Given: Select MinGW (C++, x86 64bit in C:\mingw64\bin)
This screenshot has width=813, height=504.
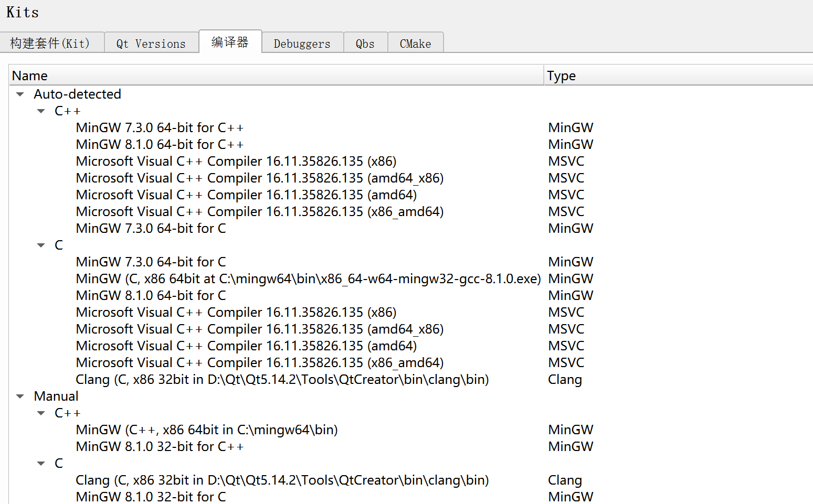Looking at the screenshot, I should click(x=207, y=430).
